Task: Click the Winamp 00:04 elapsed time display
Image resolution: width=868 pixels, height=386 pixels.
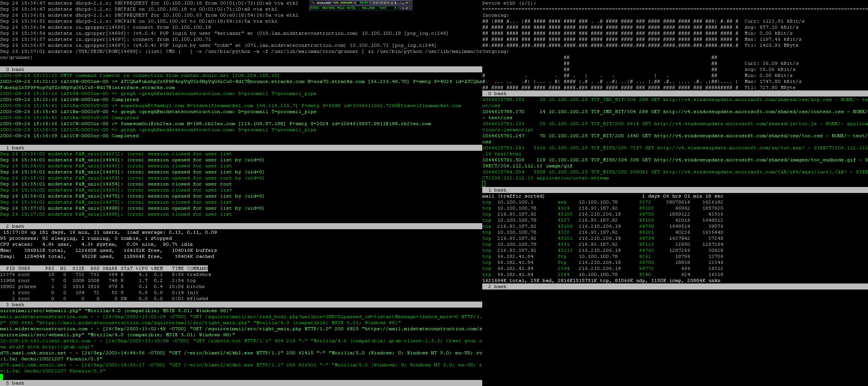Action: (364, 3)
